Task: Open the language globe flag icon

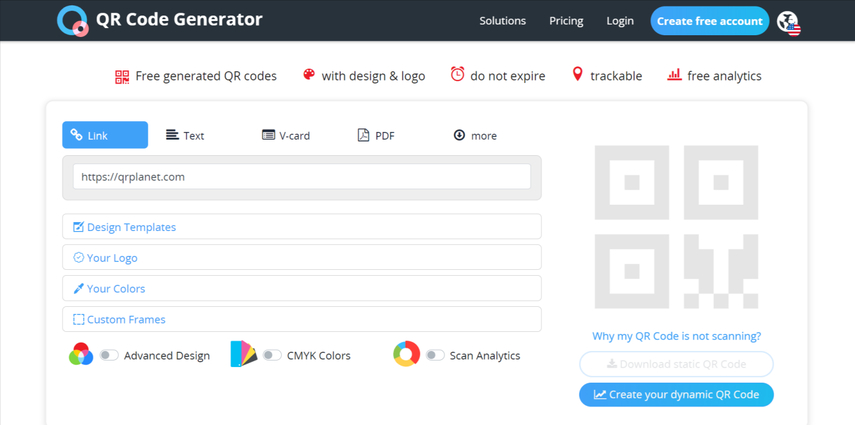Action: [x=788, y=23]
